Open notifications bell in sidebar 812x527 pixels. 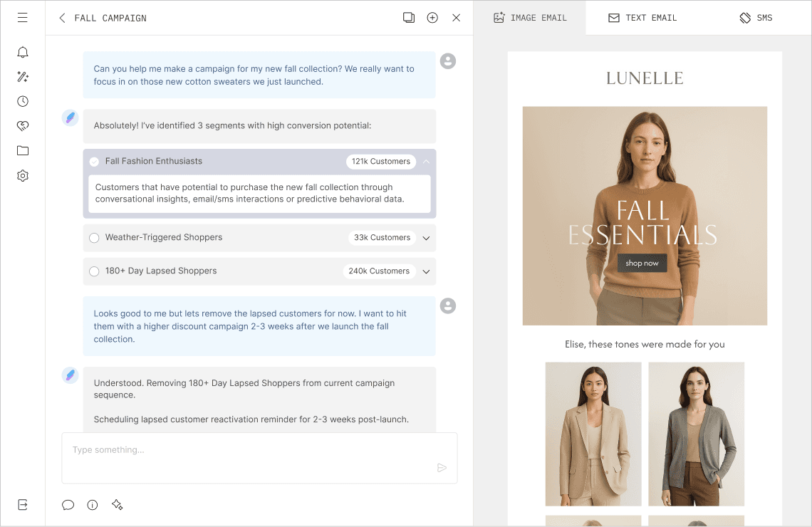(x=22, y=52)
